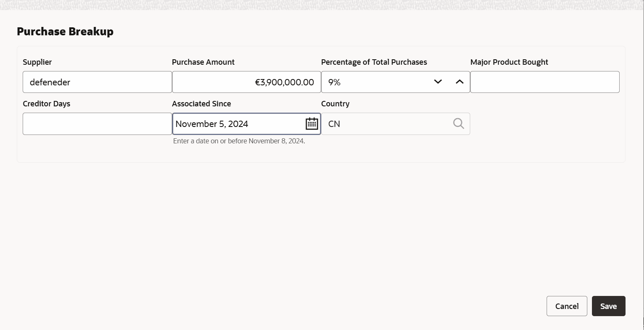
Task: Click the Major Product Bought label
Action: [509, 62]
